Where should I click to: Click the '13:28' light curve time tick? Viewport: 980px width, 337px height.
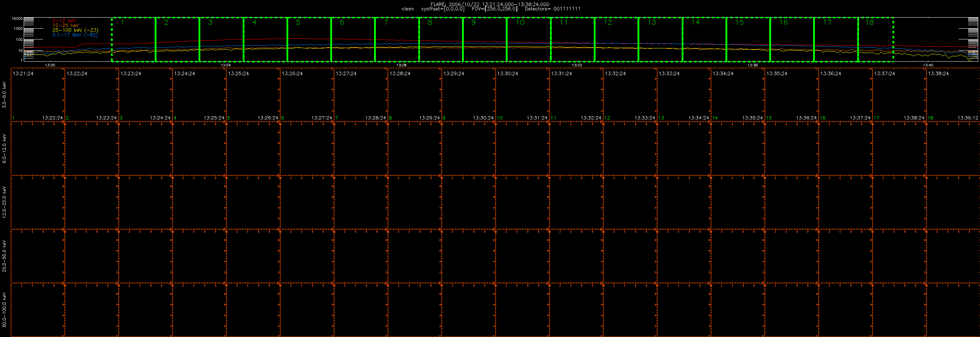click(401, 65)
